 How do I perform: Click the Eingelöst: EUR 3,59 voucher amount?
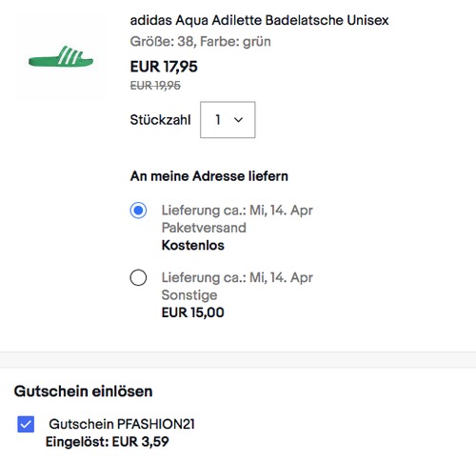[x=108, y=442]
